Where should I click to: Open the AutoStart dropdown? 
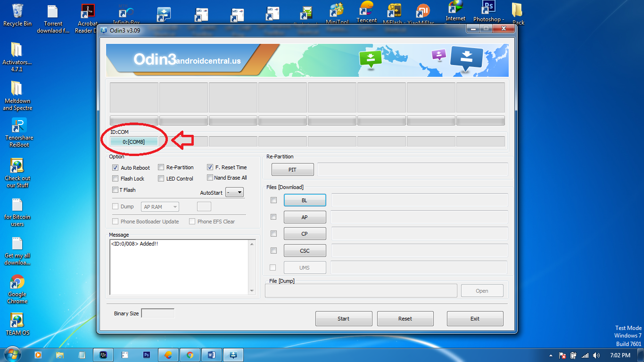234,192
